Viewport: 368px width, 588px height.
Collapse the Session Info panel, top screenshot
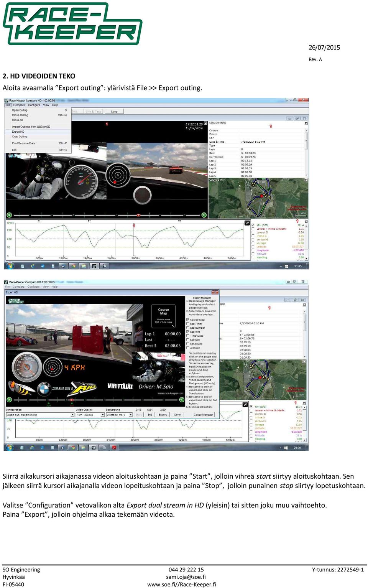(306, 123)
